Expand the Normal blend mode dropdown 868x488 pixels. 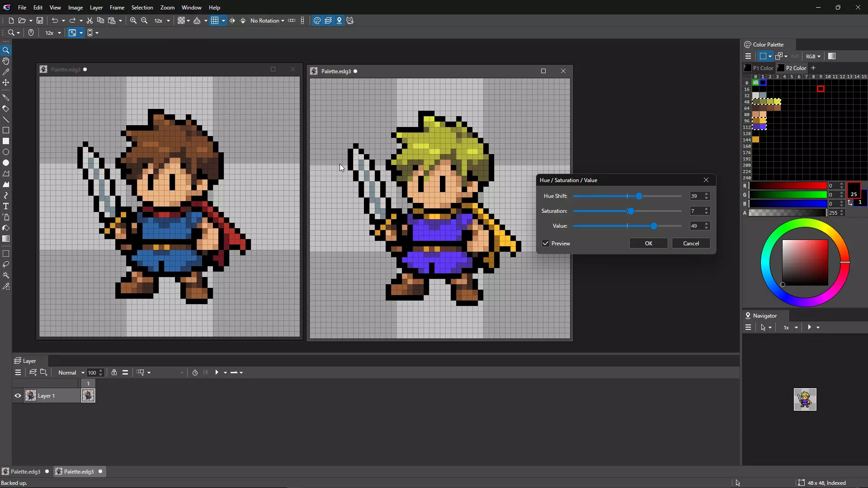coord(71,373)
